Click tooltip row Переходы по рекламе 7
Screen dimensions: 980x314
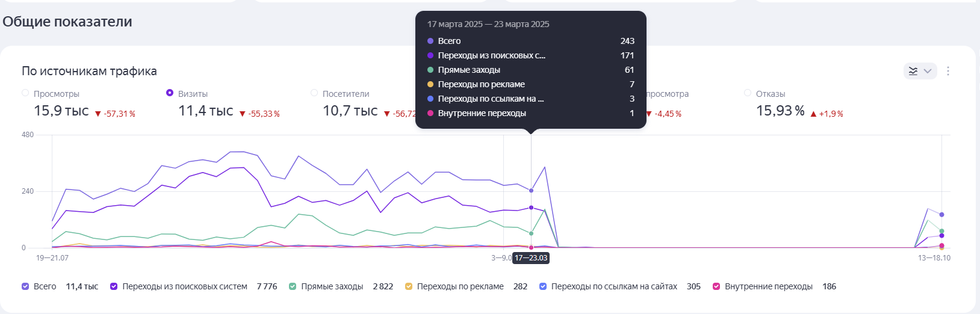click(x=530, y=84)
